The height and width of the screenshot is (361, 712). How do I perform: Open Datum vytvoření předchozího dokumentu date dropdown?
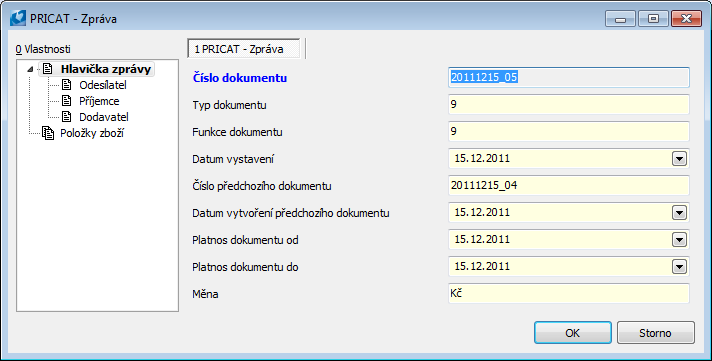pos(679,213)
